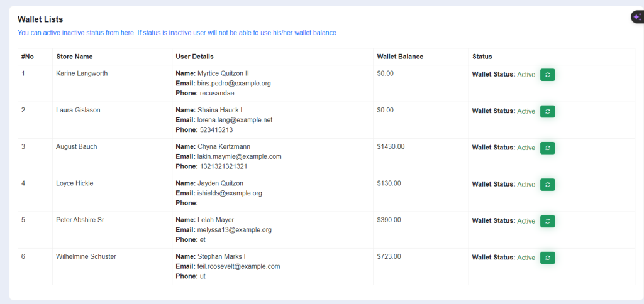The image size is (644, 304).
Task: Click name Stephan Marks I
Action: click(x=222, y=256)
